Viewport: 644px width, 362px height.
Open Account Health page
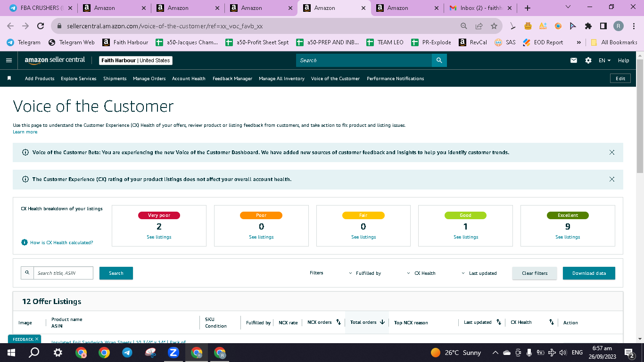(x=189, y=79)
